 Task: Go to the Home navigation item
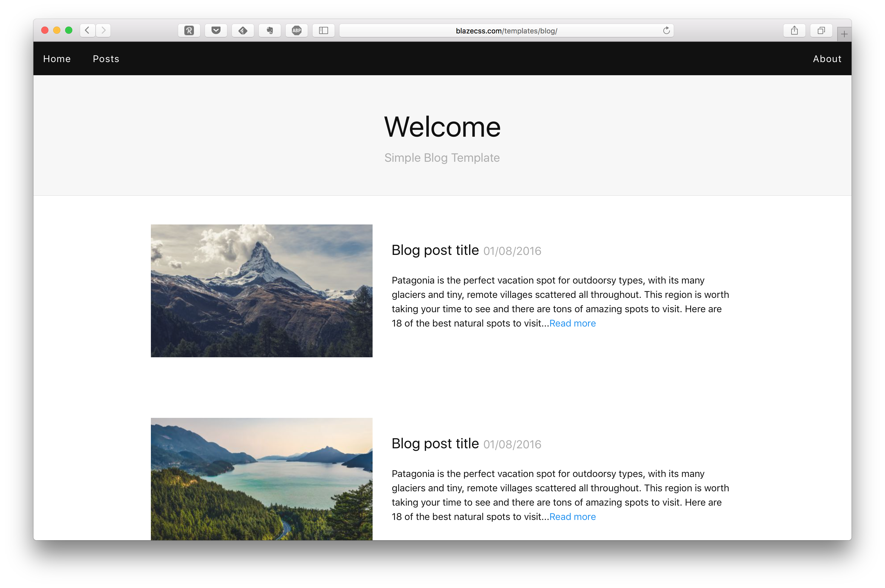pyautogui.click(x=57, y=59)
